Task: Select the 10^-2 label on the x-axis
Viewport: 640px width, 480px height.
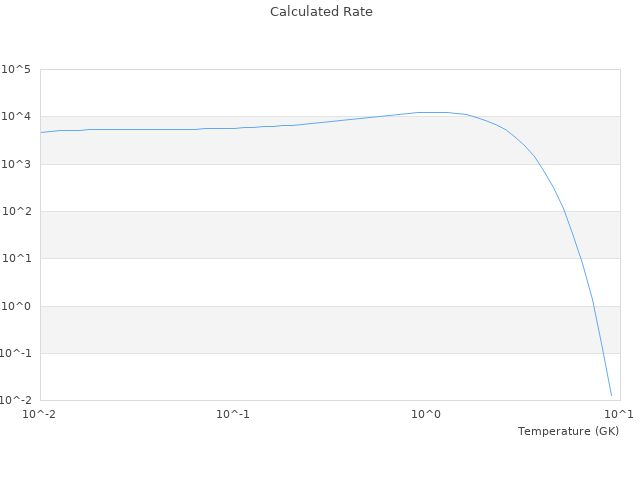Action: [40, 414]
